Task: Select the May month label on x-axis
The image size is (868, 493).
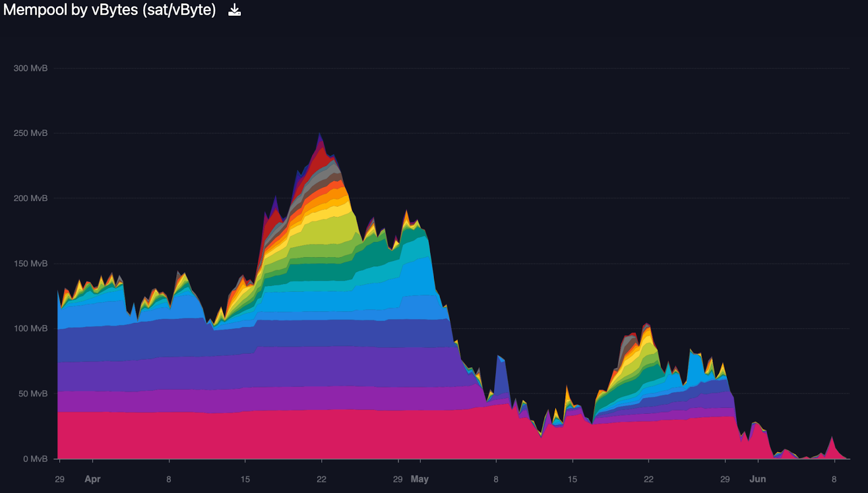Action: pos(419,479)
